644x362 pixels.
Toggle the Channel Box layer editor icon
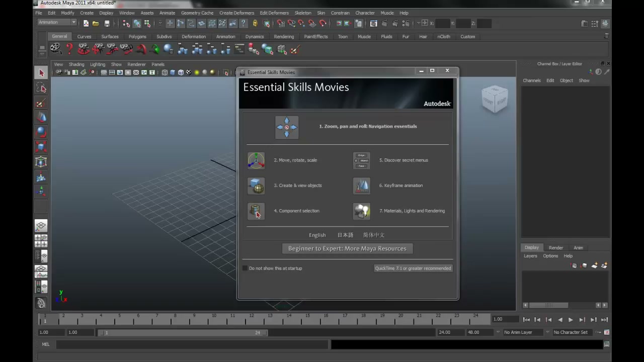tap(605, 24)
